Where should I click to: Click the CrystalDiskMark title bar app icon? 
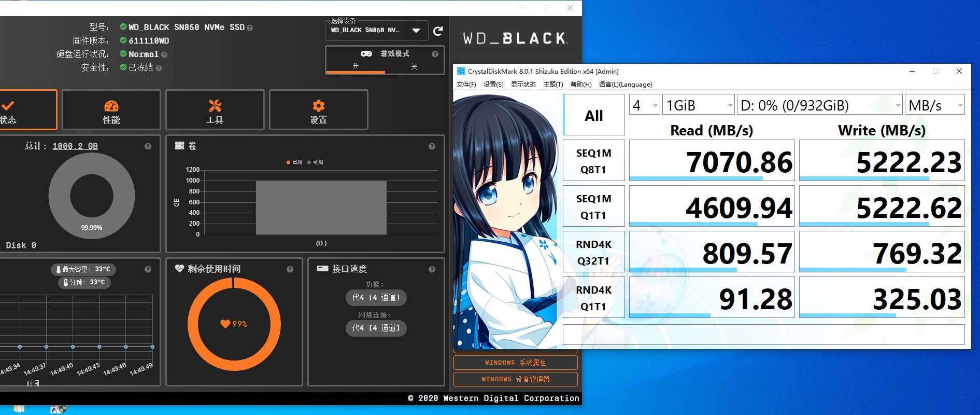click(461, 71)
